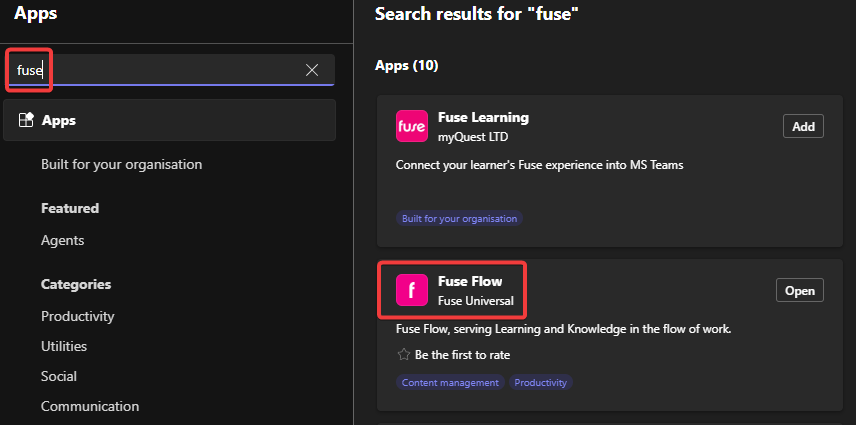
Task: Browse the Agents featured list
Action: pyautogui.click(x=62, y=240)
